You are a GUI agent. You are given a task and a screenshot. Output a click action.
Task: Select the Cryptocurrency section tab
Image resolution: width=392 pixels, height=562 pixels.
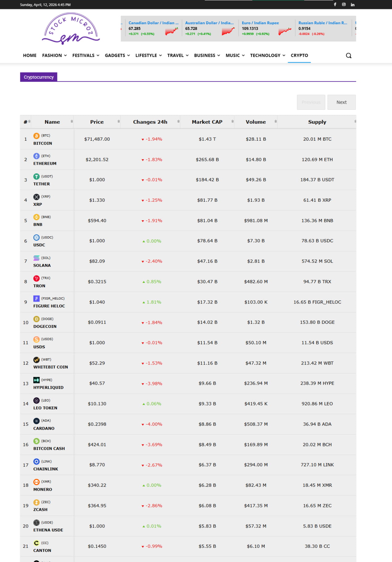[x=39, y=77]
